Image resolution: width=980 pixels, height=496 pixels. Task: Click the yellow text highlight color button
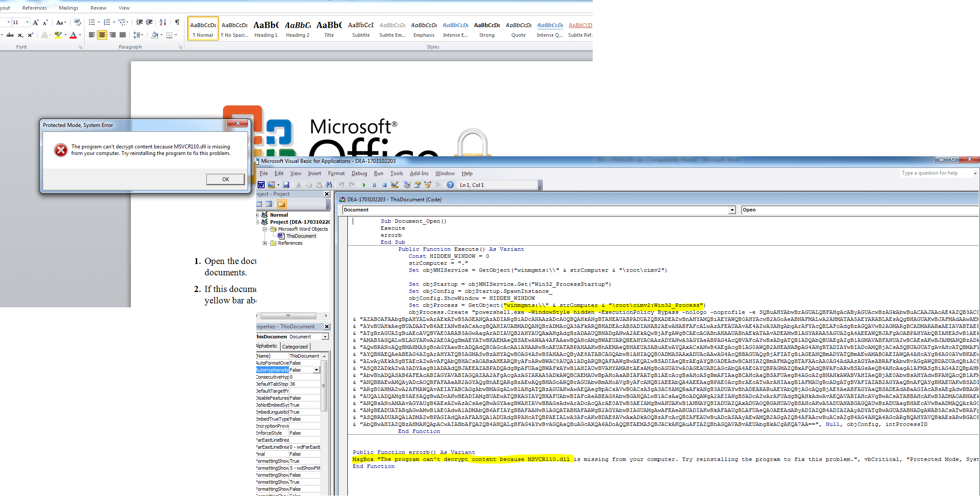click(58, 35)
